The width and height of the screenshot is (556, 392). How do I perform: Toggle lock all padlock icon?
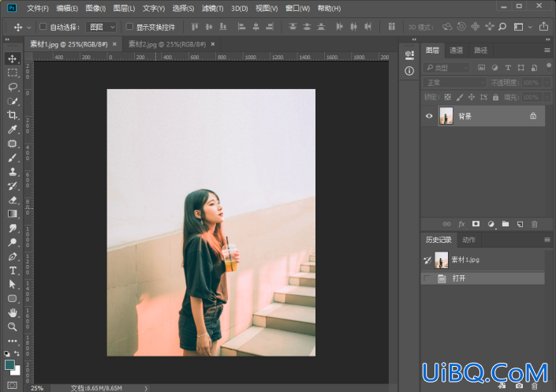496,97
